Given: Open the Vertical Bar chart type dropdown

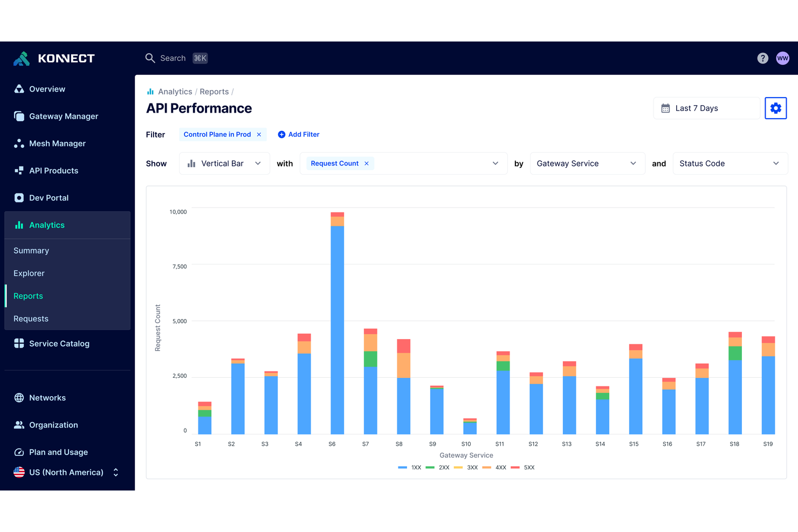Looking at the screenshot, I should [224, 163].
